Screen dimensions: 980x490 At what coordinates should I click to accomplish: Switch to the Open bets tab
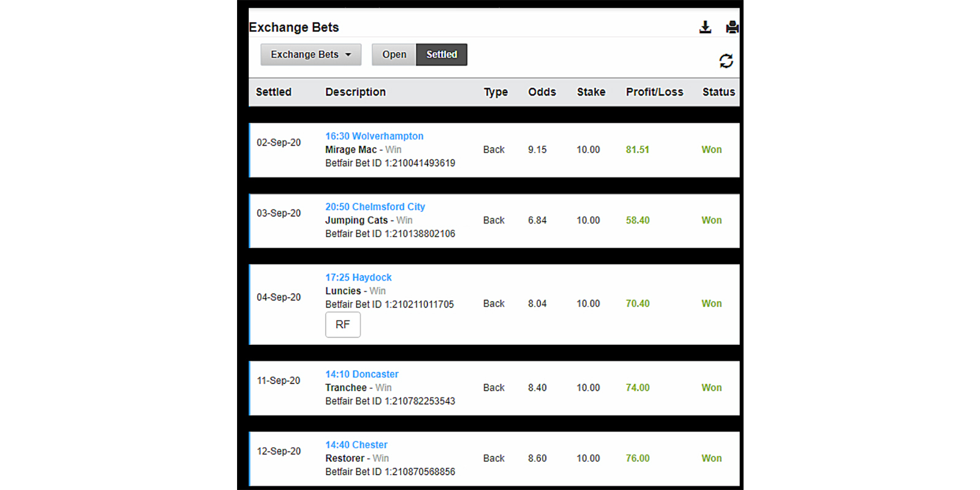[x=394, y=55]
